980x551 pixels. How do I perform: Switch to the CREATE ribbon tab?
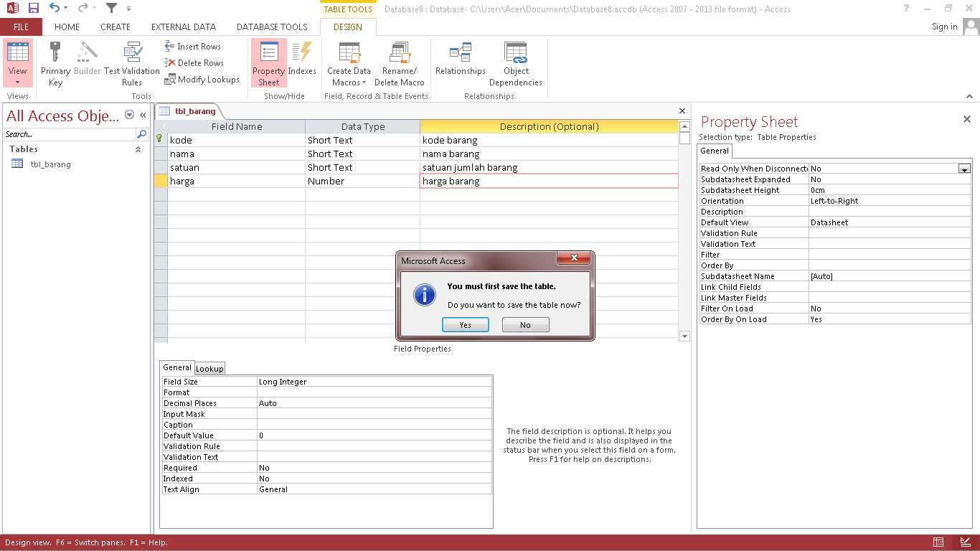click(116, 27)
